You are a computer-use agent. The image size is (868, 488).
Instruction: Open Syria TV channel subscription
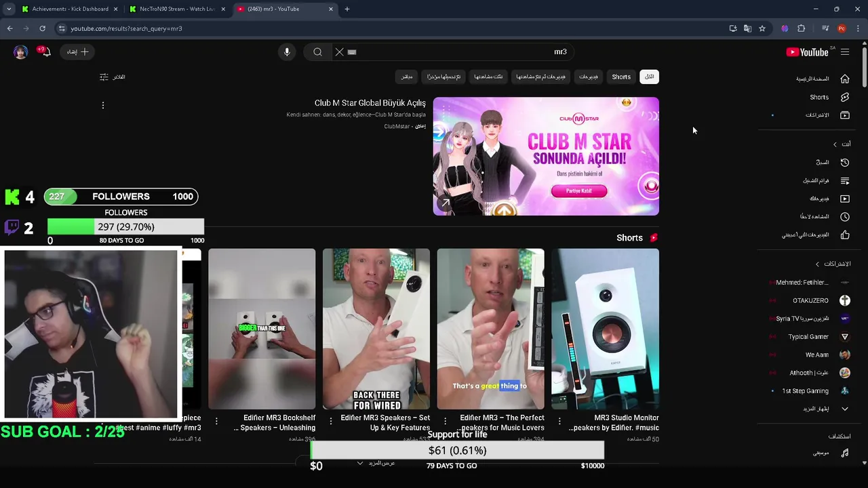tap(810, 319)
